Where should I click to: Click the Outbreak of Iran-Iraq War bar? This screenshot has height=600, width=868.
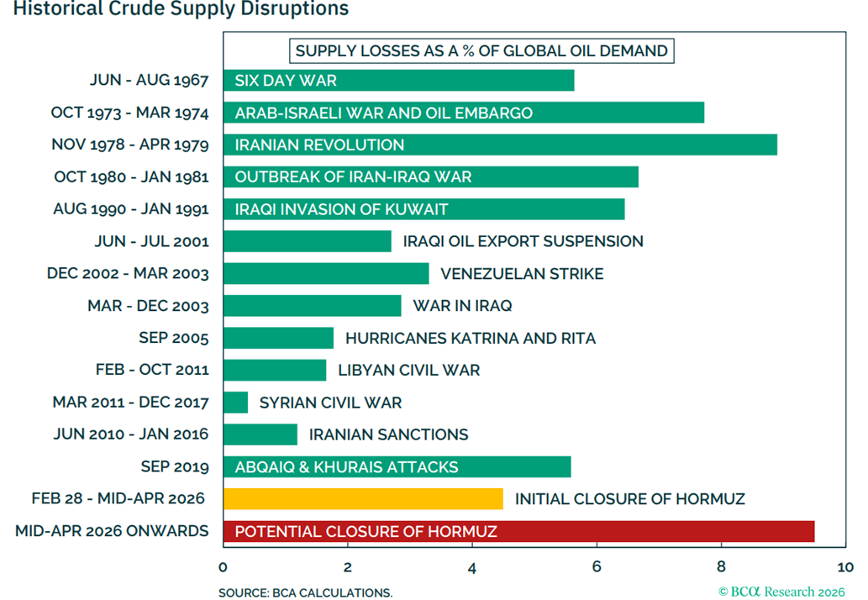[430, 177]
